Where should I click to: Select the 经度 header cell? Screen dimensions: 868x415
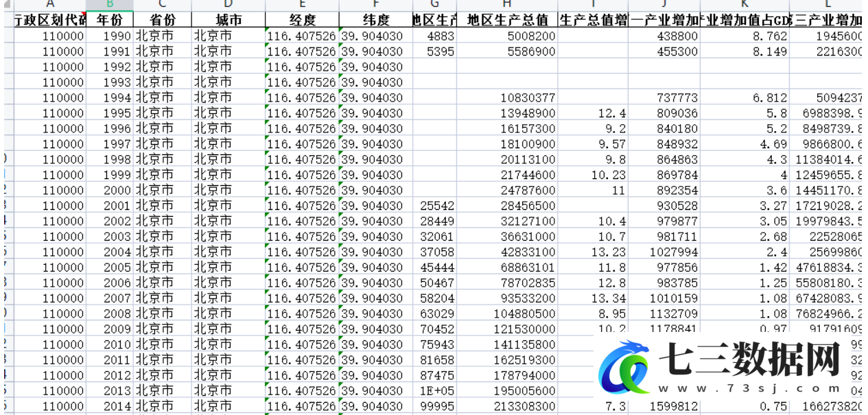(302, 20)
